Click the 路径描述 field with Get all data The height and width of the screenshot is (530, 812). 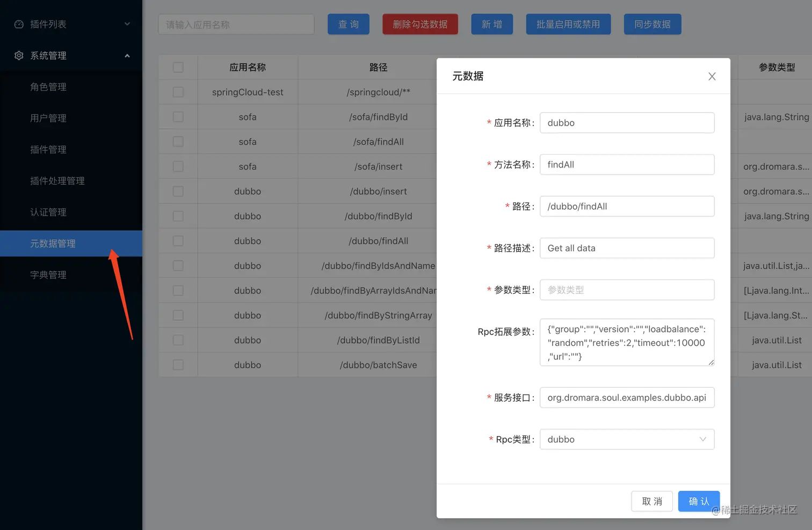(627, 248)
